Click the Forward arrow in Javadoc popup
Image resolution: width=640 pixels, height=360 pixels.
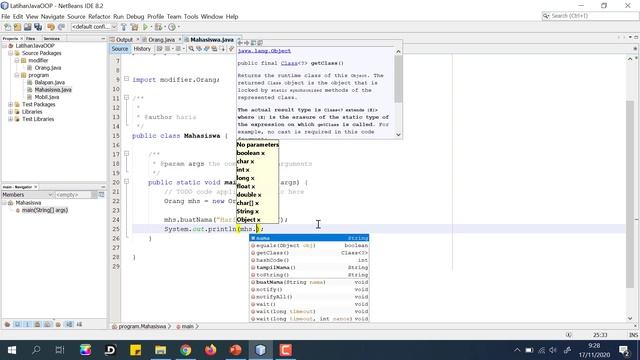pyautogui.click(x=247, y=42)
